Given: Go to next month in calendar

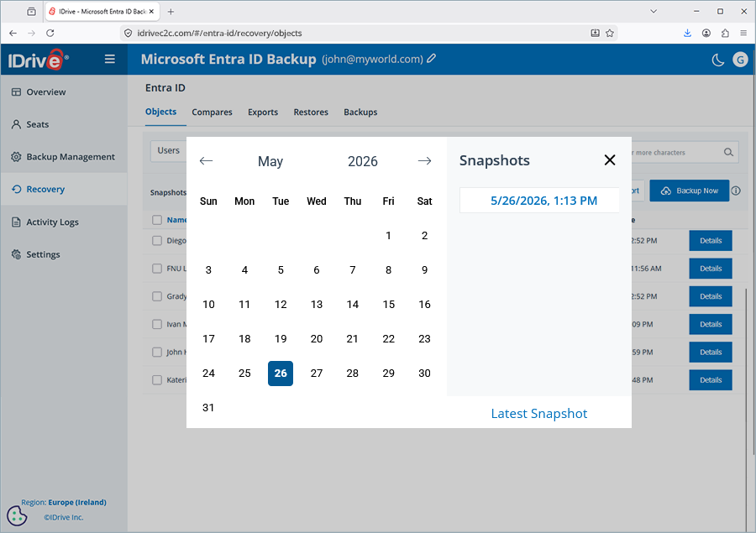Looking at the screenshot, I should (x=424, y=161).
